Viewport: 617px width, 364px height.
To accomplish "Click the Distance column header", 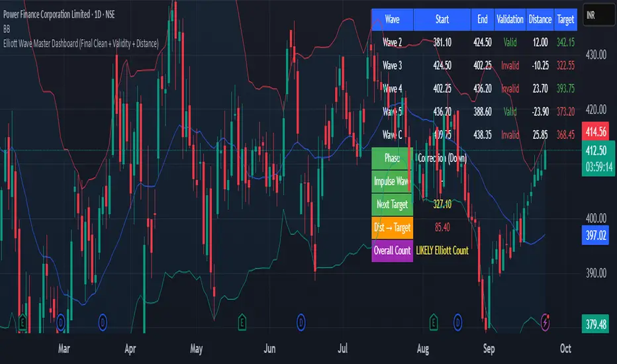I will click(x=540, y=19).
